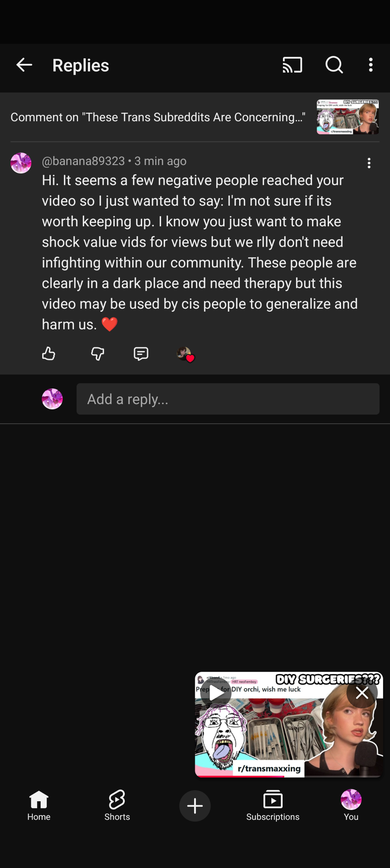Open the Subscriptions tab
This screenshot has height=868, width=390.
click(x=273, y=806)
